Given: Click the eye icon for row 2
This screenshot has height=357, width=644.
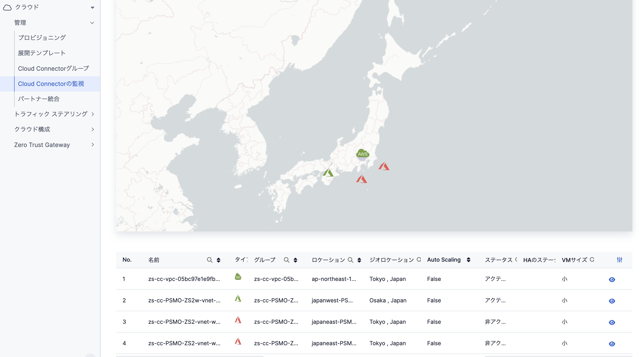Looking at the screenshot, I should coord(612,301).
